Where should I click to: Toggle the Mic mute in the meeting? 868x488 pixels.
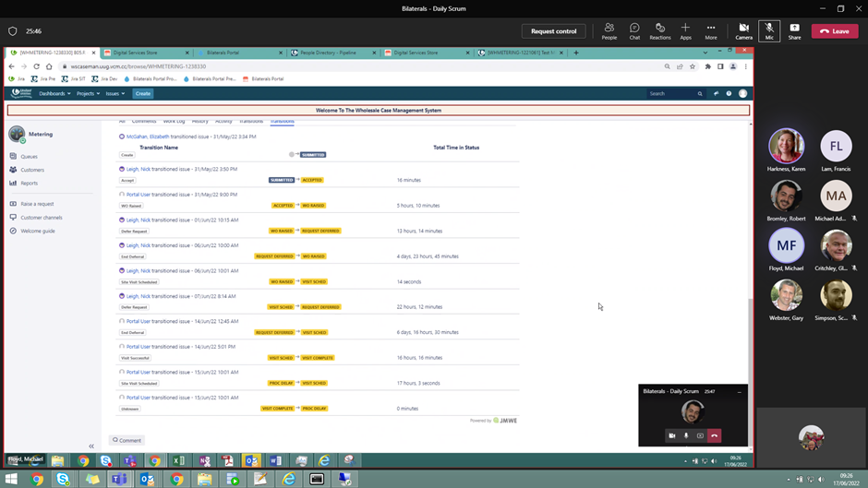pos(769,31)
